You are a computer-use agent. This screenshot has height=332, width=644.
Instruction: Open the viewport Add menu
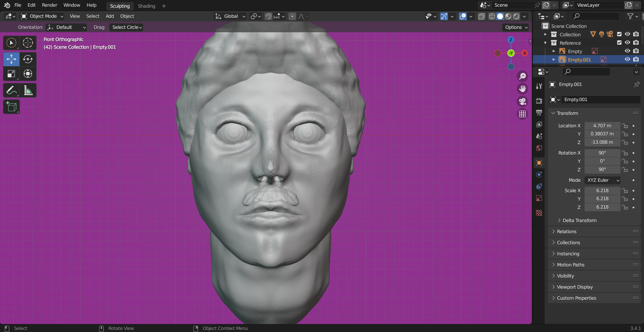(x=110, y=16)
